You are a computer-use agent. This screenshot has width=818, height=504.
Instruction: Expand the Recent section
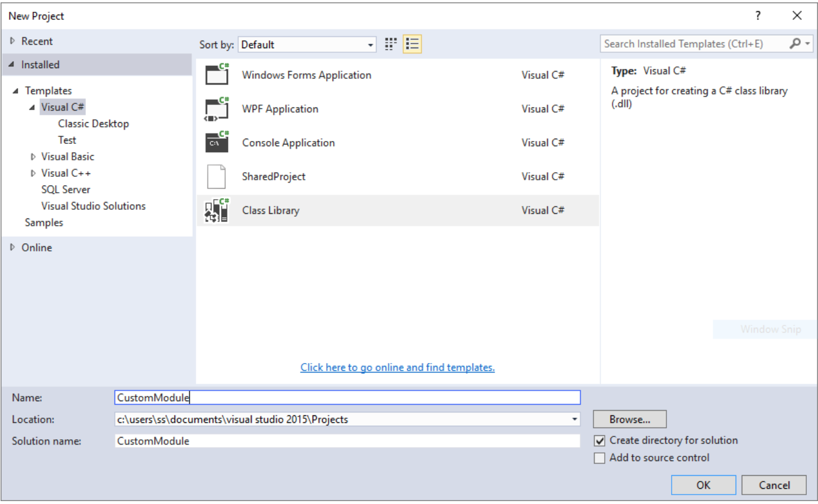(x=13, y=41)
